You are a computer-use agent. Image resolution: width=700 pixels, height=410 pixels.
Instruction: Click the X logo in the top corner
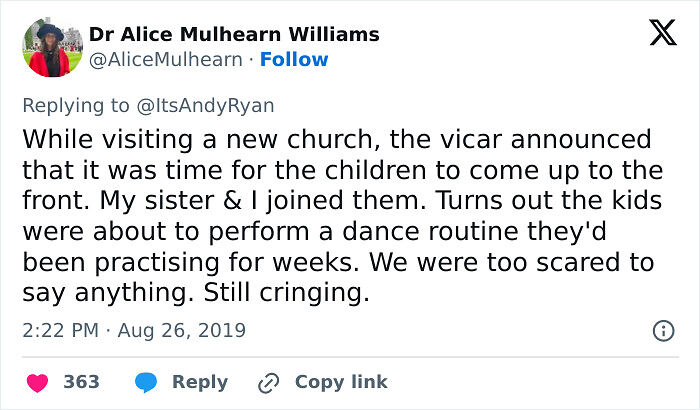coord(663,35)
